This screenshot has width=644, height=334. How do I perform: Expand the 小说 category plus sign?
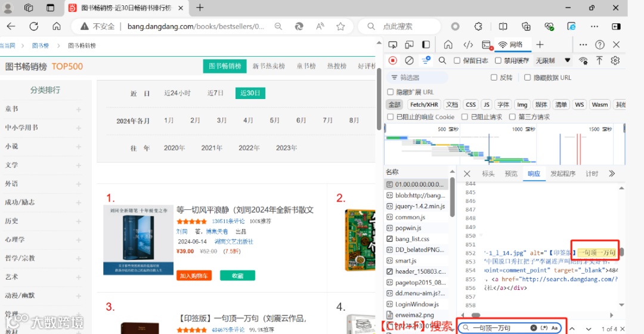click(x=79, y=147)
